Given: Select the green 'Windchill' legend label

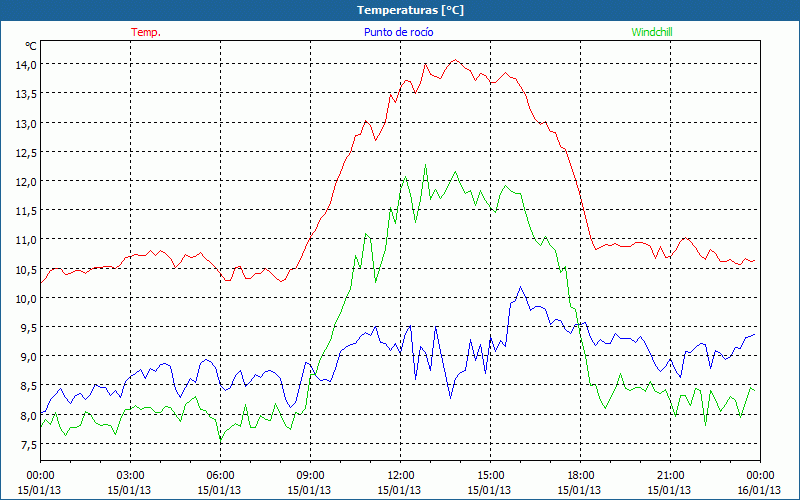Looking at the screenshot, I should pyautogui.click(x=652, y=32).
